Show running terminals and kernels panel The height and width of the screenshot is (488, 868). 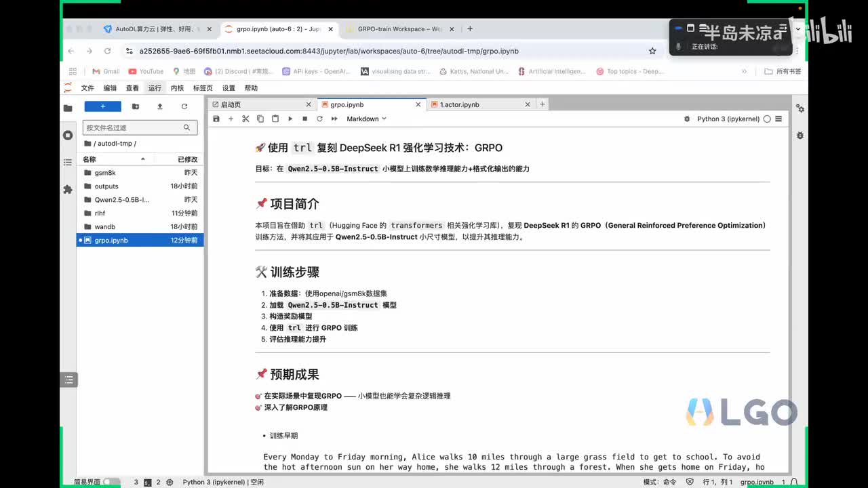click(68, 135)
